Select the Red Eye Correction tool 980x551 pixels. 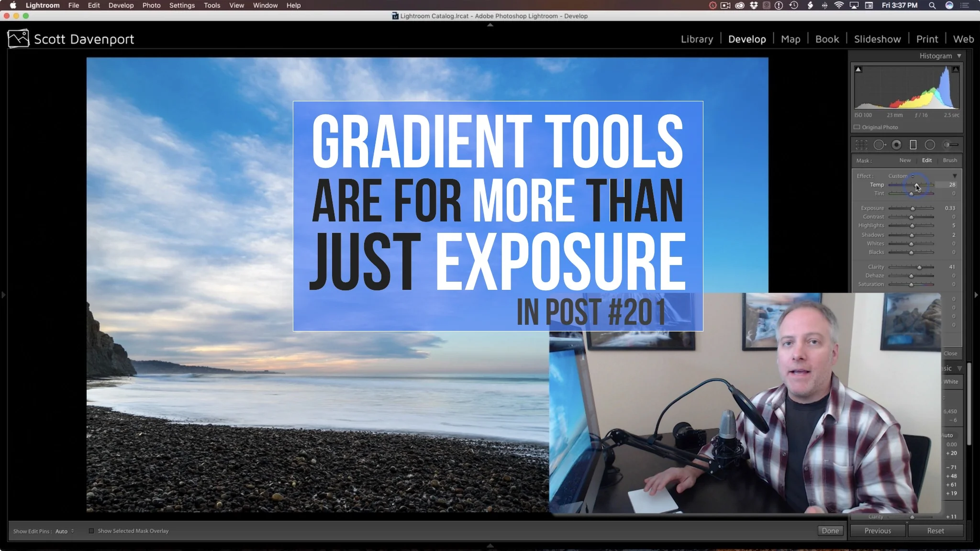(x=896, y=144)
